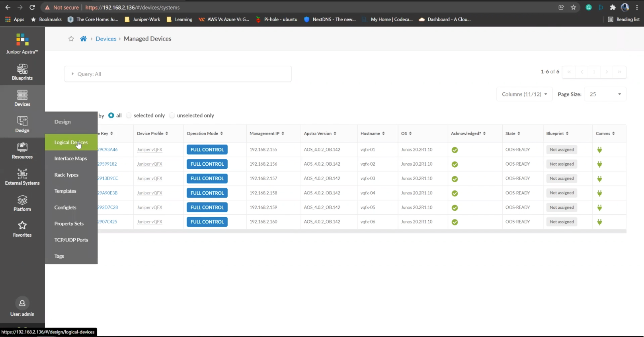The width and height of the screenshot is (644, 337).
Task: Open Juniper-Work bookmark folder
Action: point(142,19)
